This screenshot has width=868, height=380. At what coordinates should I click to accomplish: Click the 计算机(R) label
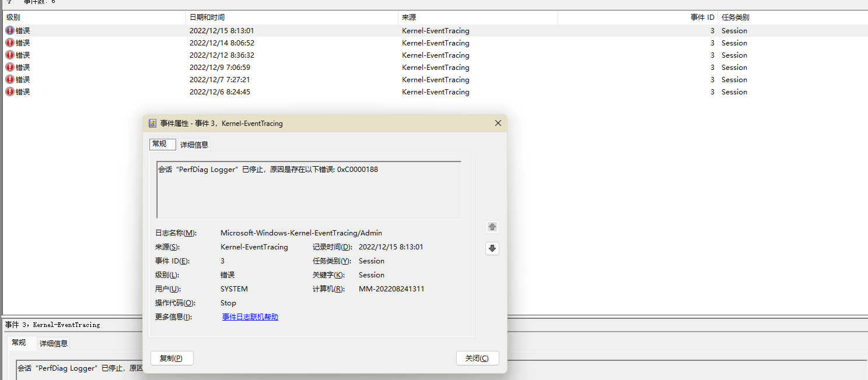tap(329, 288)
